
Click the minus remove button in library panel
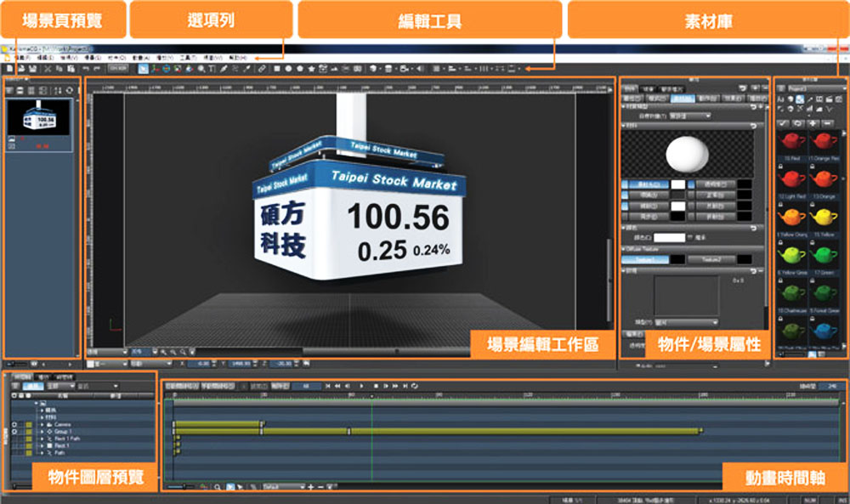click(828, 123)
